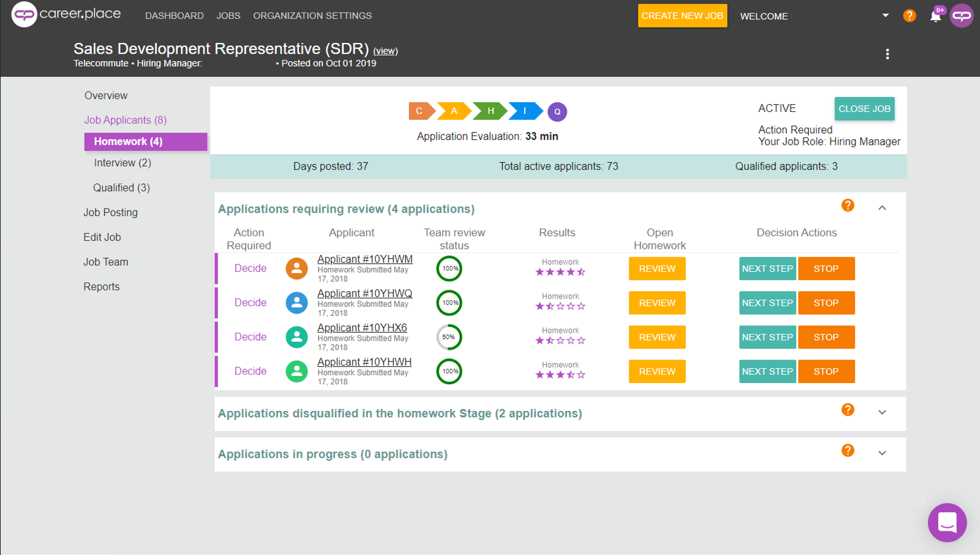980x555 pixels.
Task: Open the Welcome user dropdown arrow
Action: [886, 16]
